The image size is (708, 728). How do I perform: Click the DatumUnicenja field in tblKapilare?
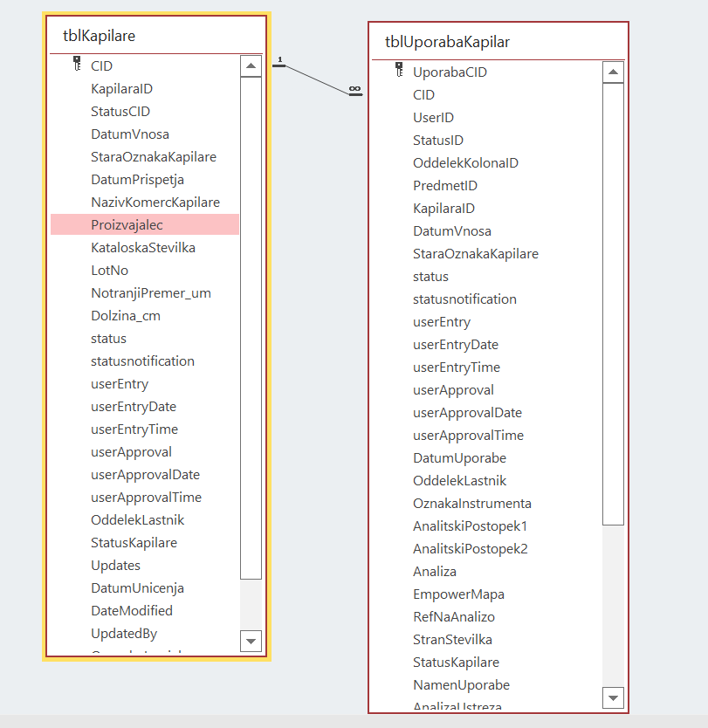137,588
